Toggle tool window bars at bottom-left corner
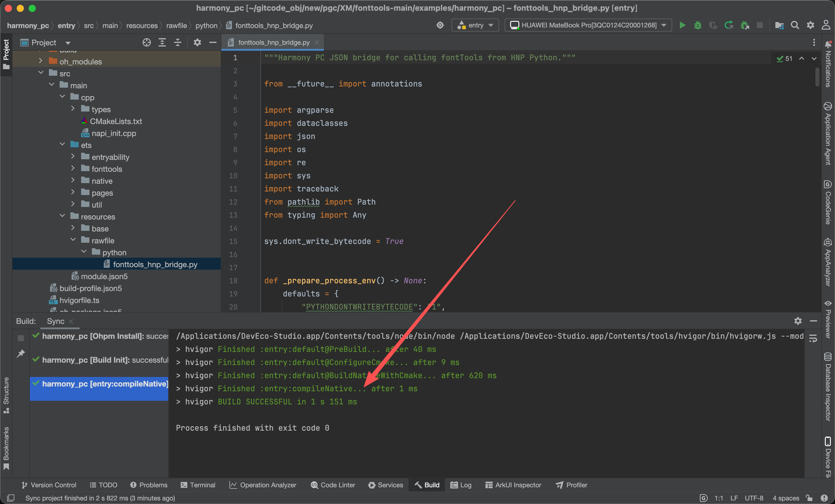This screenshot has width=835, height=504. coord(10,497)
